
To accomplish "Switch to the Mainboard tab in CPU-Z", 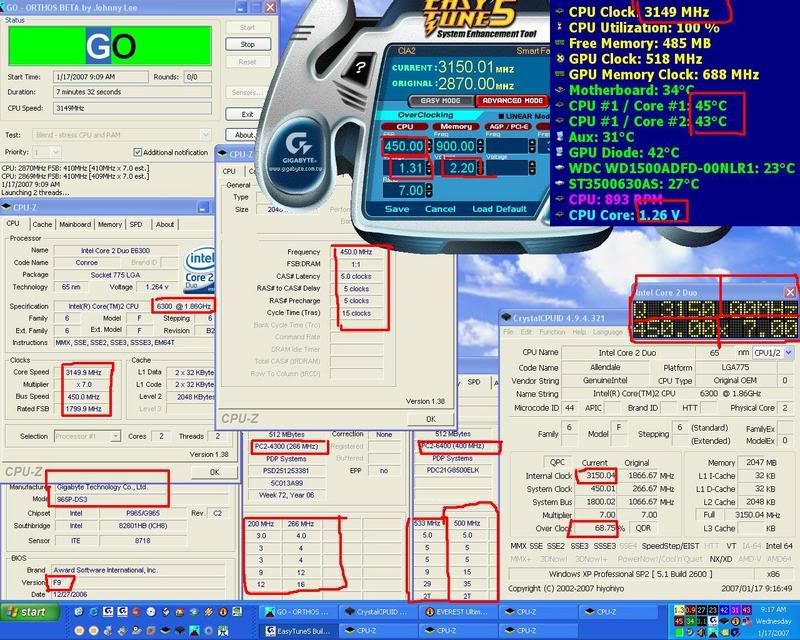I will [75, 224].
